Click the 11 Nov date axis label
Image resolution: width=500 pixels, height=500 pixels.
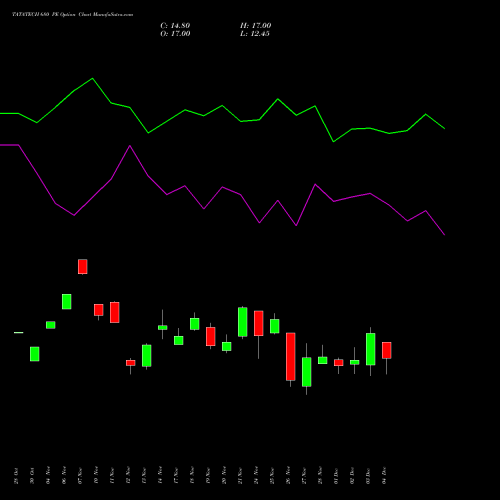[112, 475]
